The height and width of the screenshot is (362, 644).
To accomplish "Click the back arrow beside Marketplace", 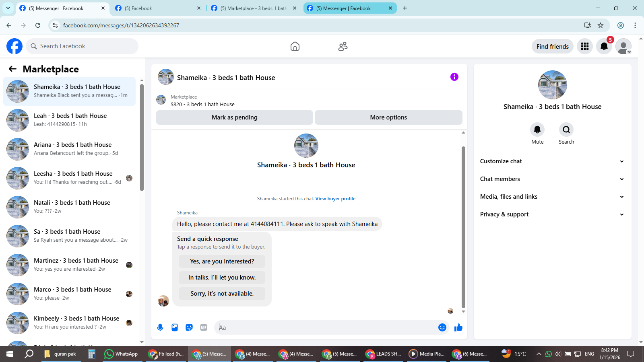I will tap(12, 69).
